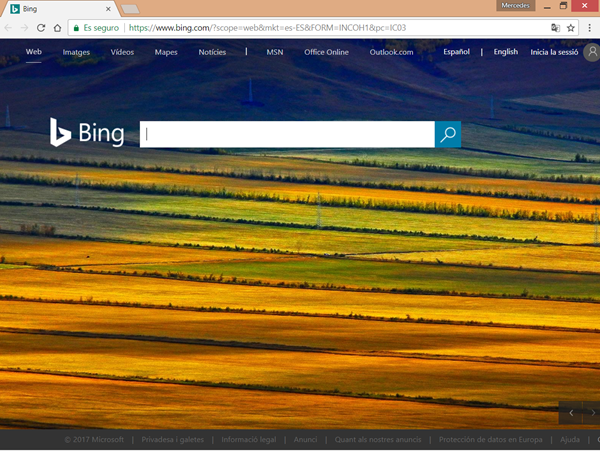Open the MSN link

275,52
